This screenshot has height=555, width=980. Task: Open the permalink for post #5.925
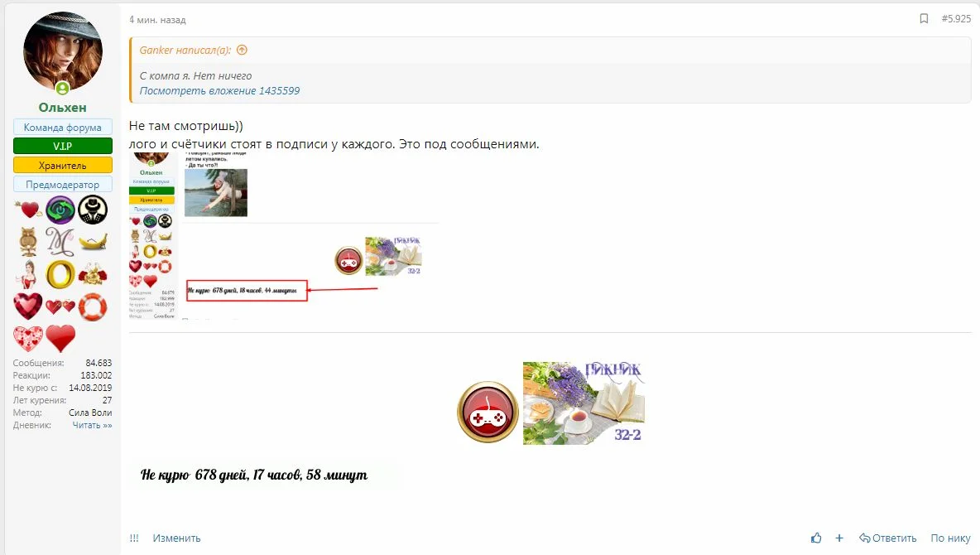tap(956, 19)
